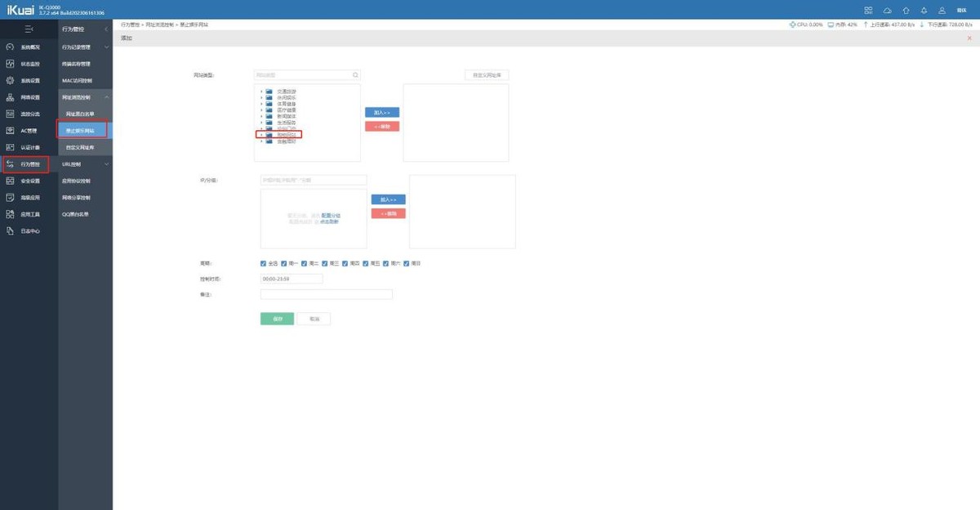Open MAC访问控制 menu item
The width and height of the screenshot is (980, 510).
77,80
